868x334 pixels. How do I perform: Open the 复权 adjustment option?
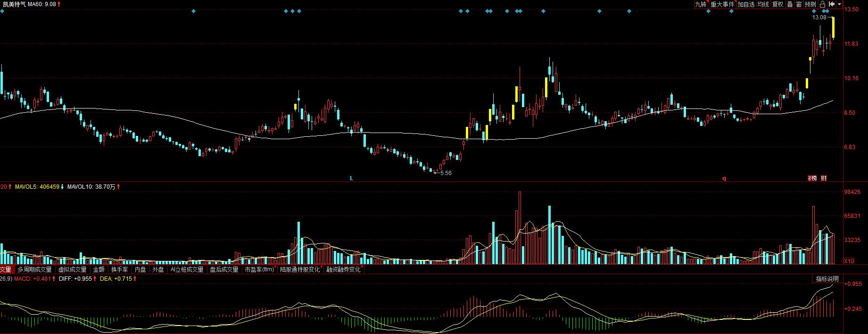pyautogui.click(x=777, y=4)
